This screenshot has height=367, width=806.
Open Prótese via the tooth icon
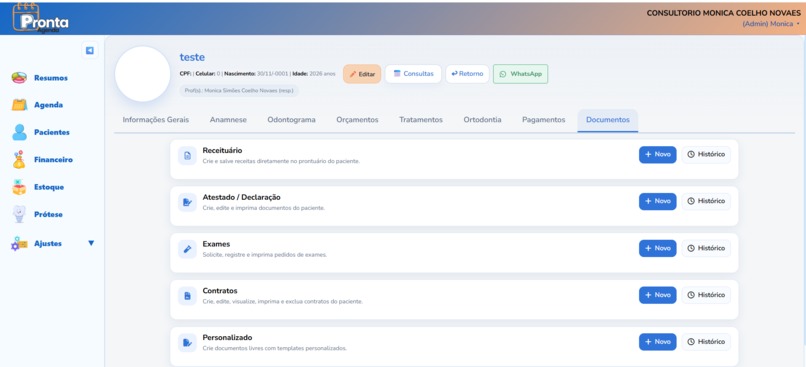click(19, 214)
